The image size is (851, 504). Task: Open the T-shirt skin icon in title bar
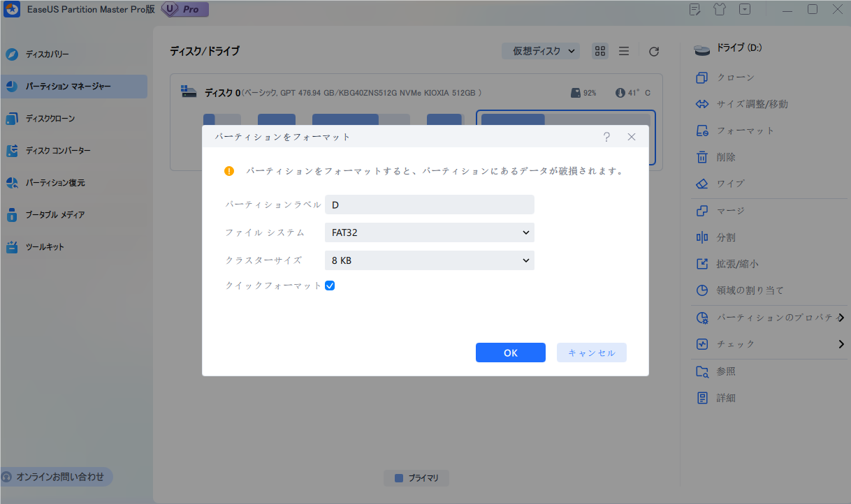coord(720,10)
